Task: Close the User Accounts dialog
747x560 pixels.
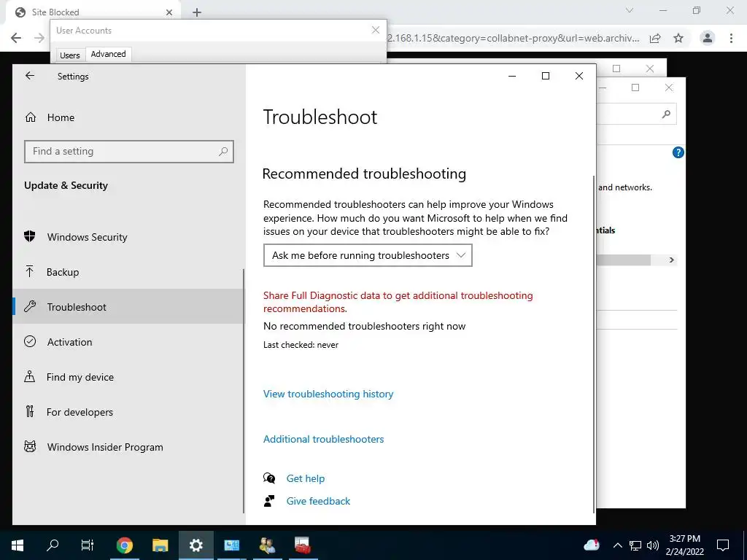Action: click(376, 30)
